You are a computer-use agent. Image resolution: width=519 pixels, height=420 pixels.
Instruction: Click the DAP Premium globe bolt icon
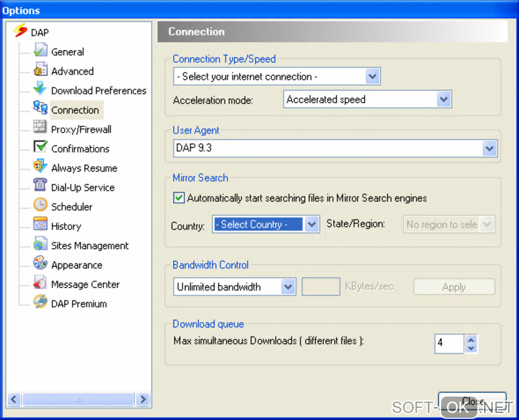(40, 301)
